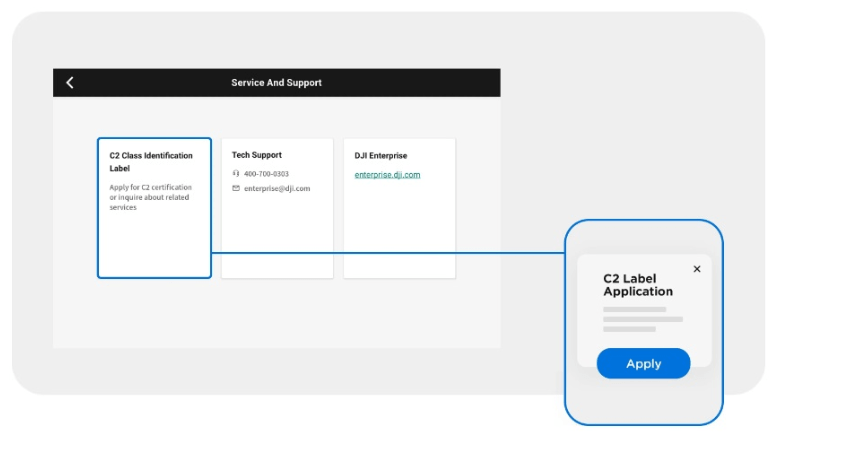
Task: Click blank area inside the DJI Enterprise card
Action: tap(399, 235)
